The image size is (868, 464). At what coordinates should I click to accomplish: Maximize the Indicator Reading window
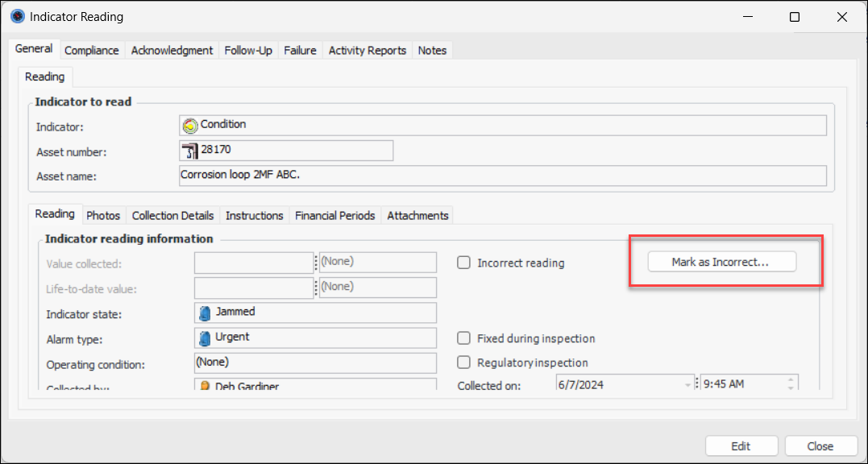click(x=795, y=17)
